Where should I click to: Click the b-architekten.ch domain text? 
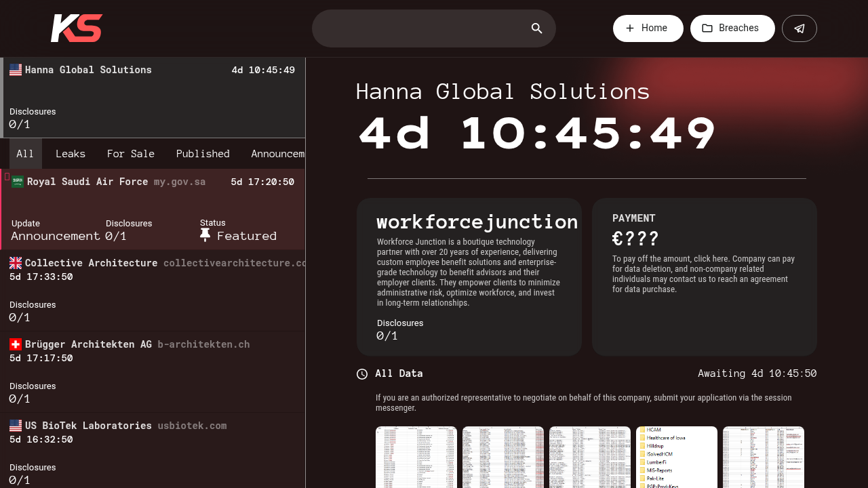pos(203,344)
